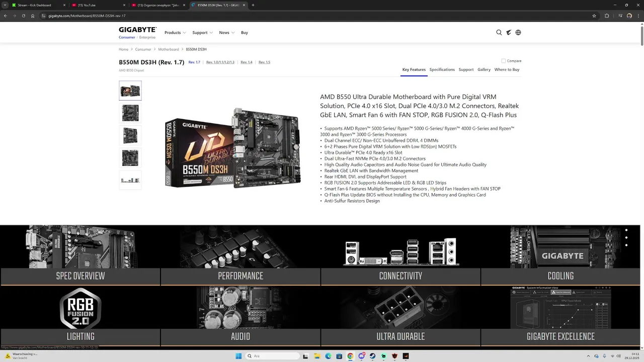The image size is (644, 362).
Task: Expand the Support dropdown menu
Action: pos(202,32)
